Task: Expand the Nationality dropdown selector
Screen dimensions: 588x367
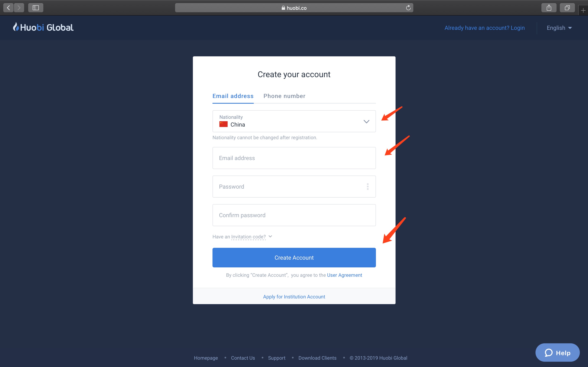Action: 366,121
